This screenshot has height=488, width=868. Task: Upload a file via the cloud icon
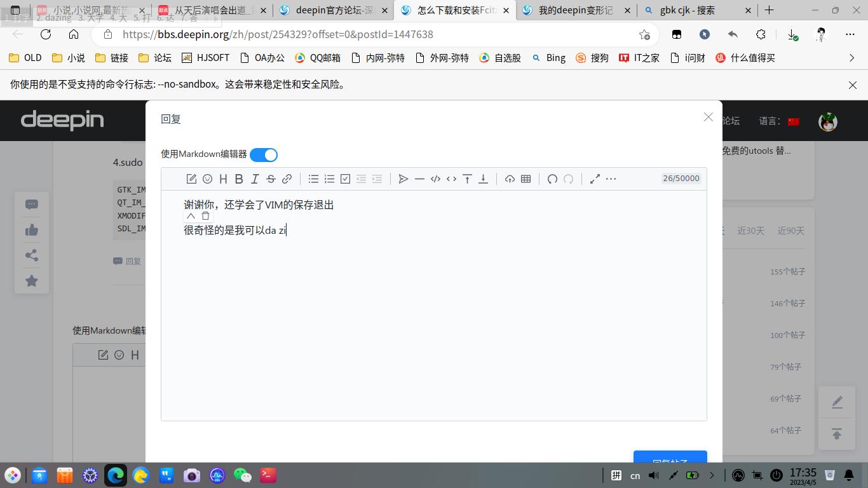(510, 179)
